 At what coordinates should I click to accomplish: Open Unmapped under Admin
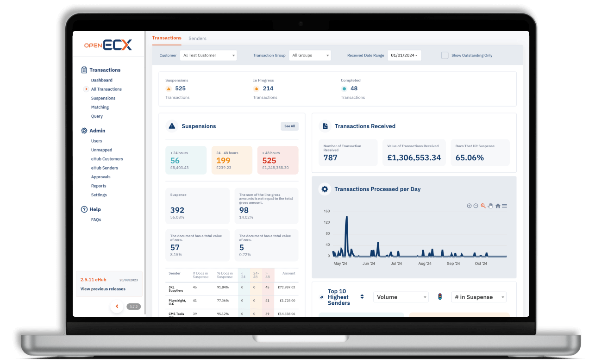[x=101, y=150]
